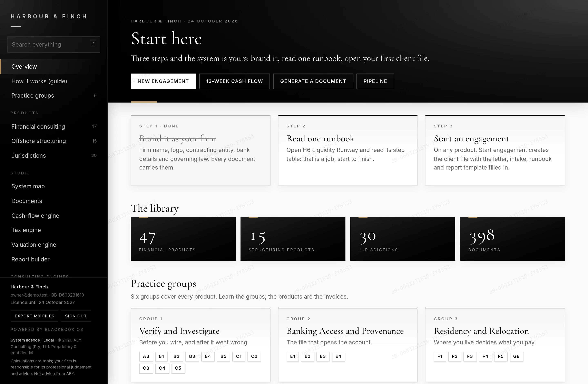Open the Jurisdictions list
This screenshot has height=384, width=588.
click(54, 155)
